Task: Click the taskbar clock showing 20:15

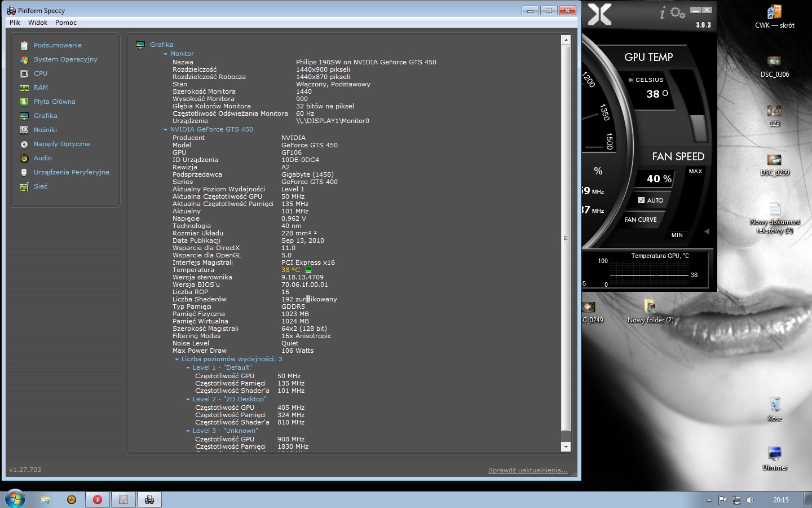Action: pyautogui.click(x=781, y=500)
